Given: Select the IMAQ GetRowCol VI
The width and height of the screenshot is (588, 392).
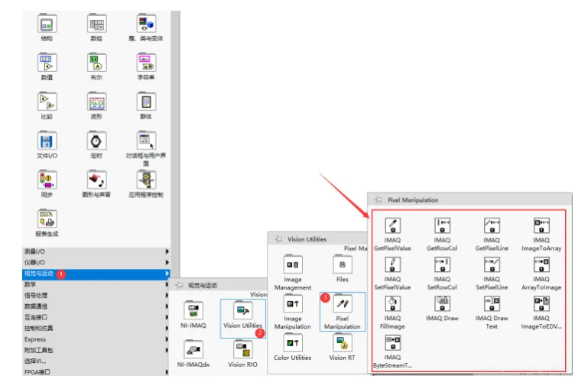Looking at the screenshot, I should (x=442, y=225).
